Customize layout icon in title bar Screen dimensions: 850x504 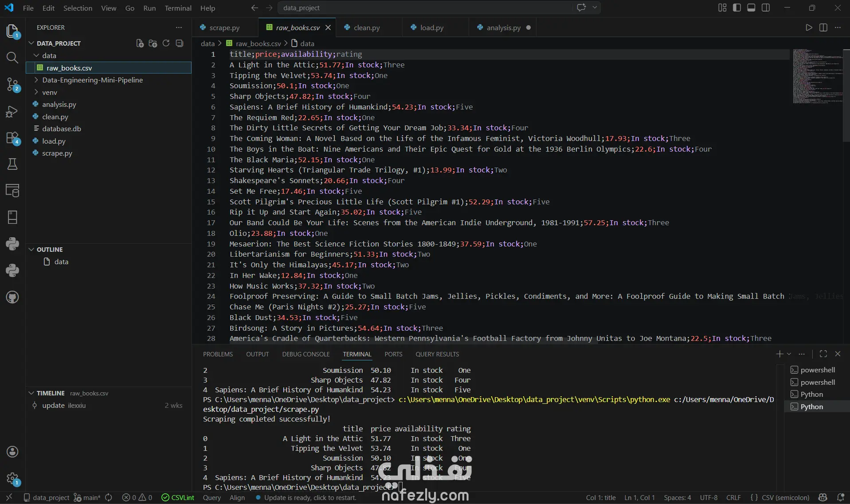[722, 8]
